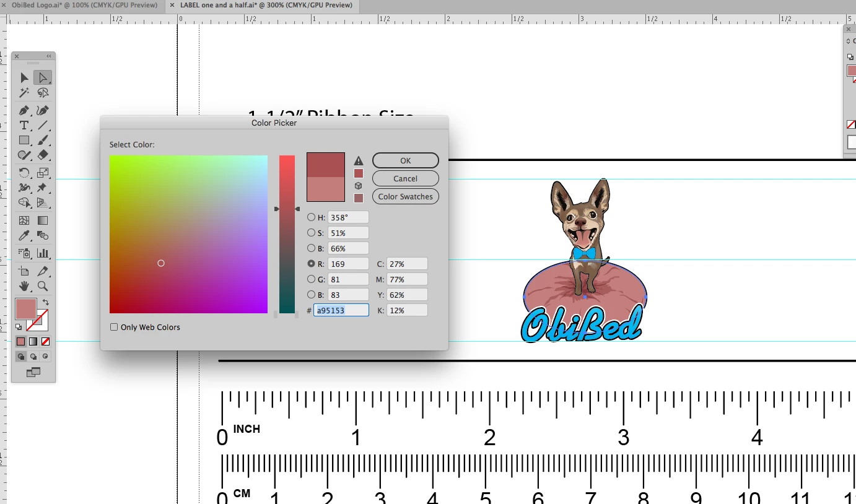Click the web-safe color cube icon

(358, 186)
